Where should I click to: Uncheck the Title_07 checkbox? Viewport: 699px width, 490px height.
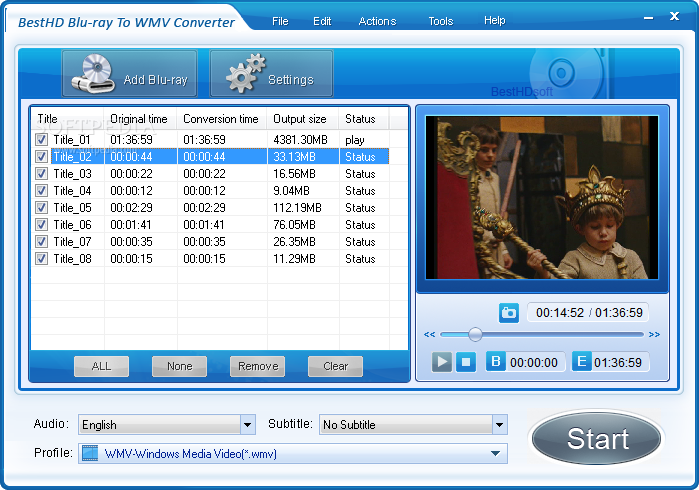[x=41, y=241]
